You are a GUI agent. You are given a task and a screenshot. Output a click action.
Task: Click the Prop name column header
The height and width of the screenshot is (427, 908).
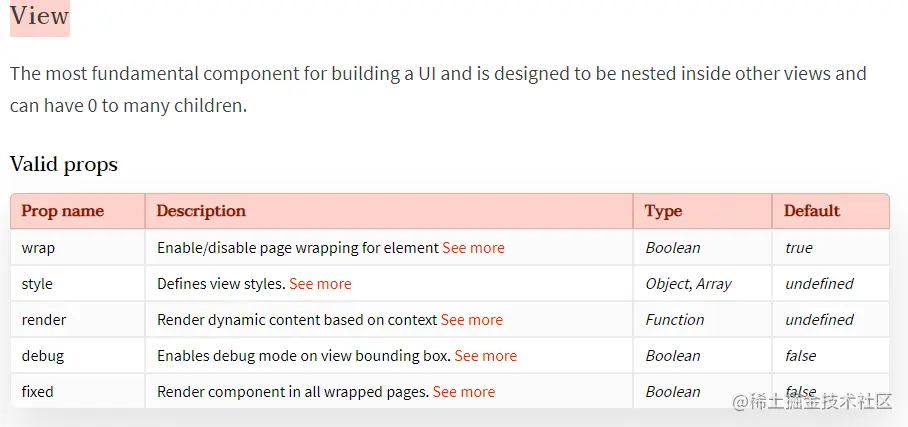click(x=78, y=211)
